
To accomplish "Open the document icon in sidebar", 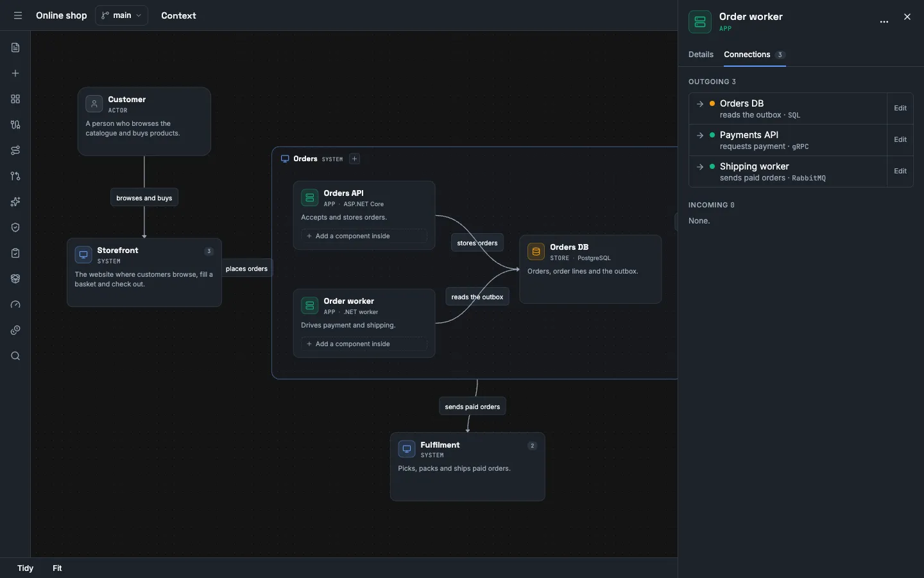I will [15, 48].
